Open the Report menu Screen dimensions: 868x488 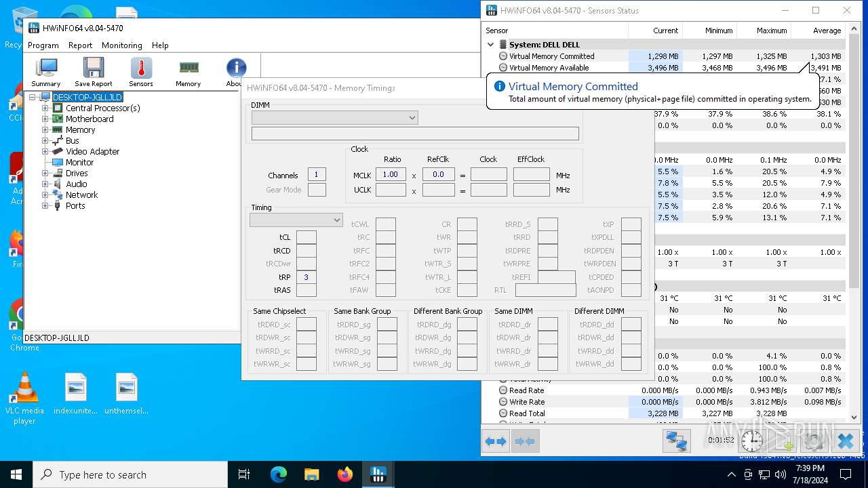pyautogui.click(x=80, y=45)
